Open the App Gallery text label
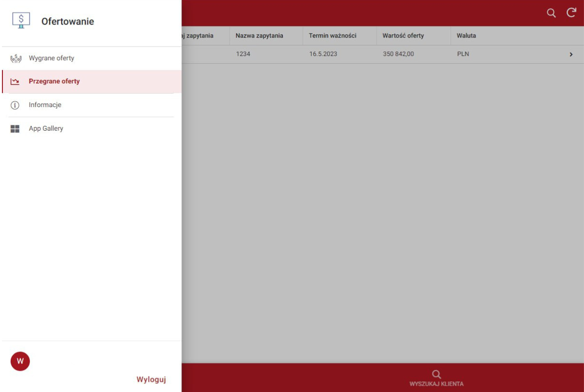 (x=46, y=129)
